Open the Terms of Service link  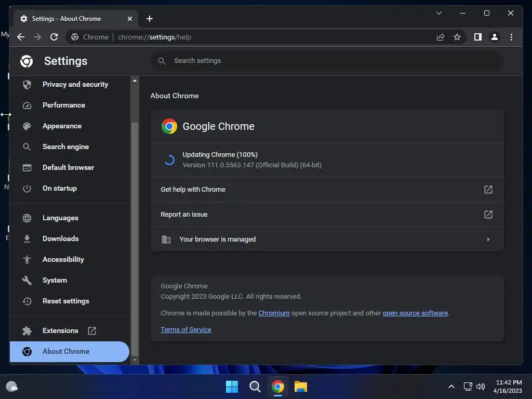(186, 330)
